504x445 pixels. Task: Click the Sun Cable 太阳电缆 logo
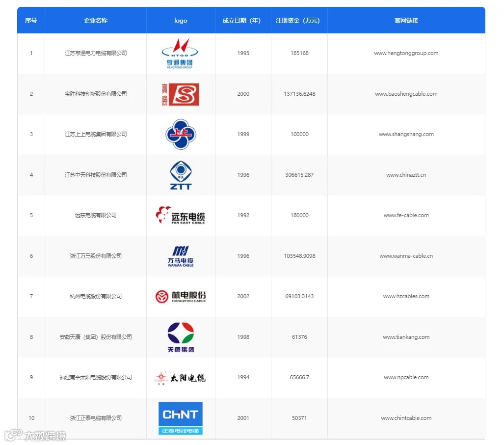[180, 378]
